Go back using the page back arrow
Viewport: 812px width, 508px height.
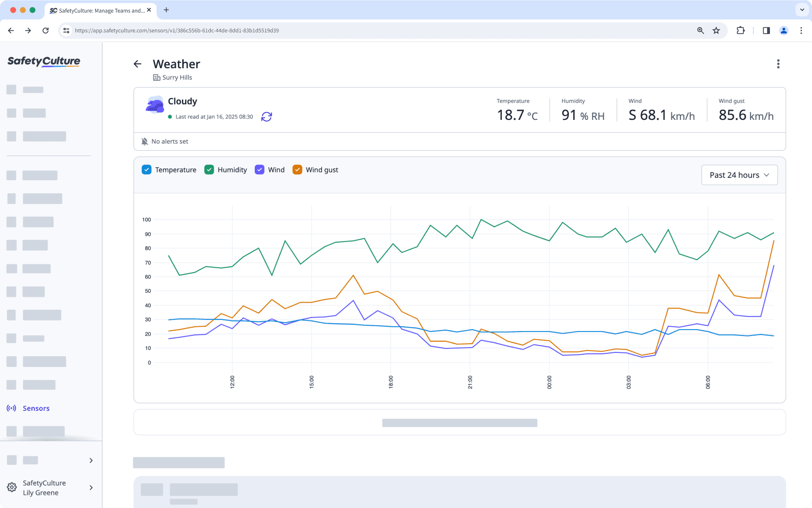pyautogui.click(x=137, y=64)
